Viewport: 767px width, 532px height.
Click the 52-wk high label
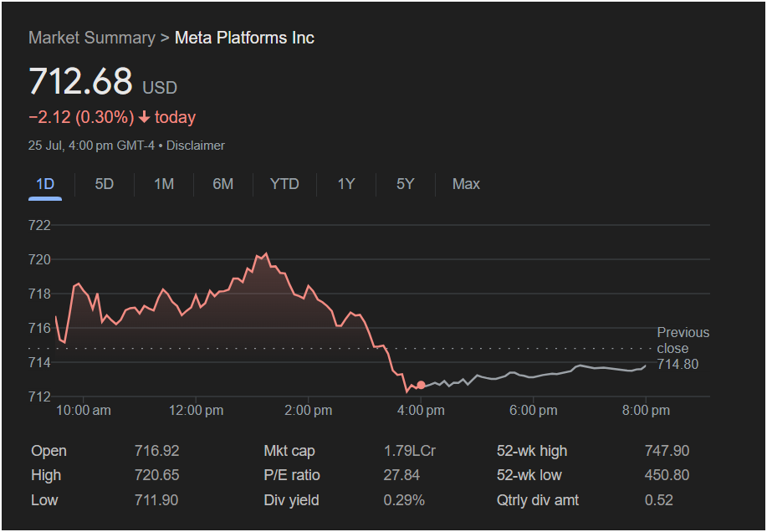click(532, 451)
